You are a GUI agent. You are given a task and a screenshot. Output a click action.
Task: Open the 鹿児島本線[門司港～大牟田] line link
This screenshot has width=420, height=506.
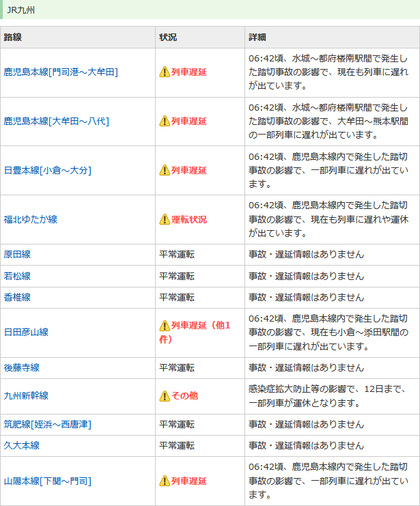(x=61, y=72)
